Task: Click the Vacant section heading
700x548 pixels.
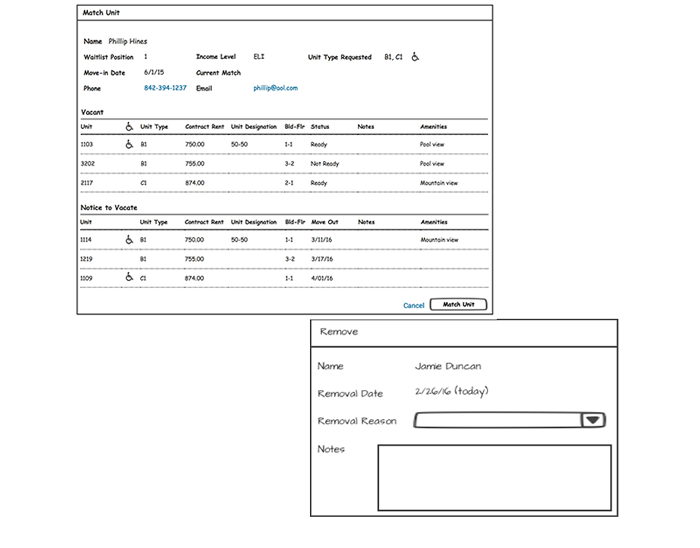Action: click(92, 112)
